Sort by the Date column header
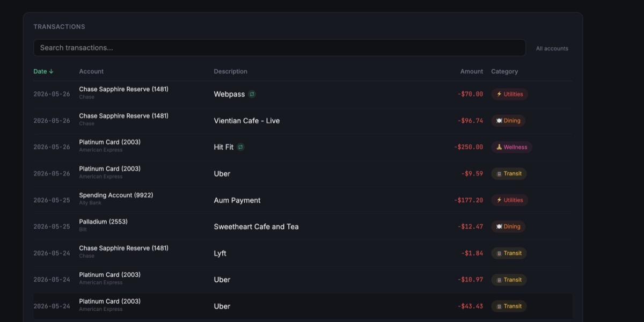Viewport: 644px width, 322px height. tap(43, 71)
